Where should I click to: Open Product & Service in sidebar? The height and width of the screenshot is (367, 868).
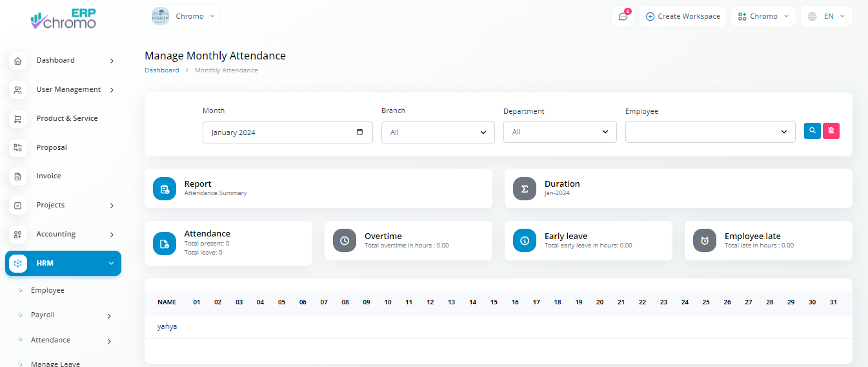pyautogui.click(x=66, y=119)
